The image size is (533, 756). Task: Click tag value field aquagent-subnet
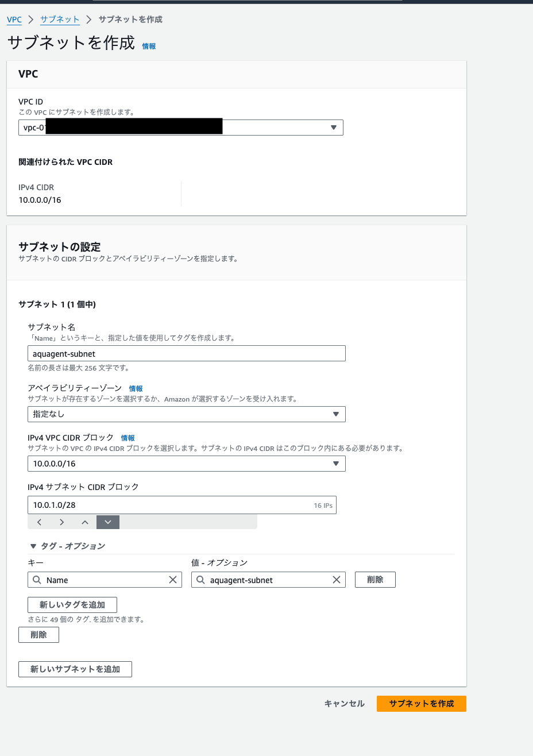(268, 580)
